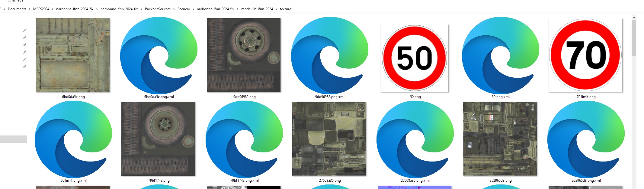644x189 pixels.
Task: Select the Edge icon for ac2965d8.png.xml
Action: 586,139
